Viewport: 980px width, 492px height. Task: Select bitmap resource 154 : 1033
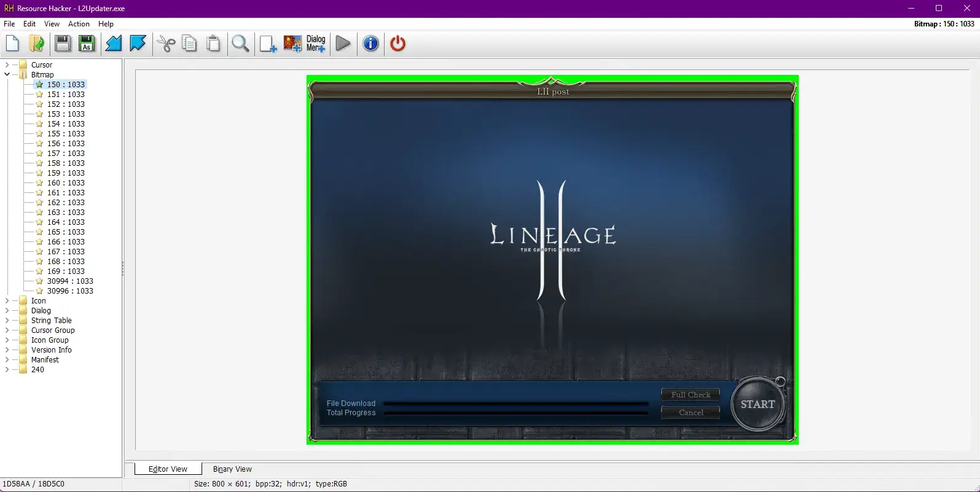pos(66,123)
